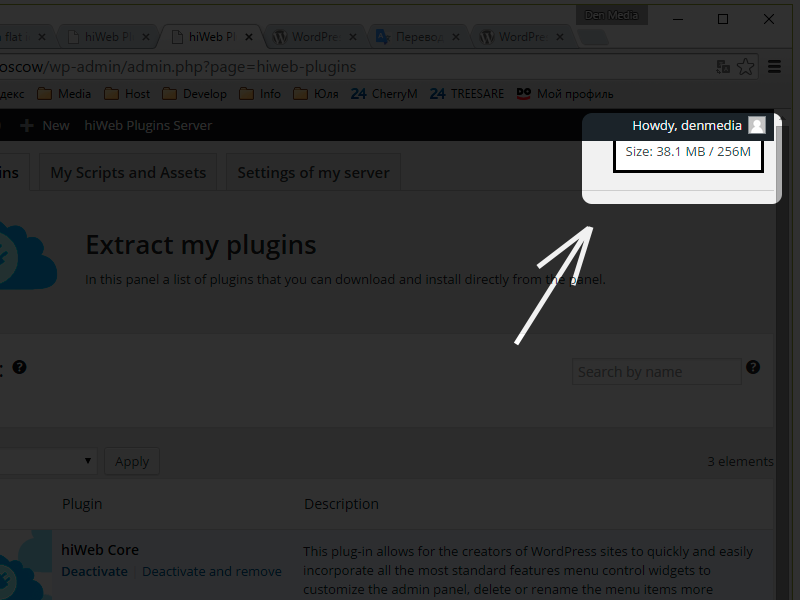
Task: Click the hiWeb Core plugin thumbnail
Action: point(26,565)
